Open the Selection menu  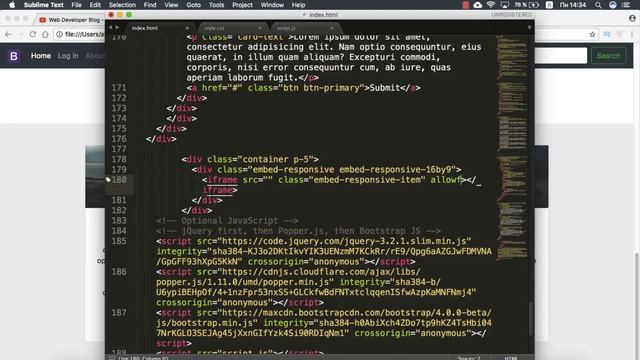click(x=122, y=5)
